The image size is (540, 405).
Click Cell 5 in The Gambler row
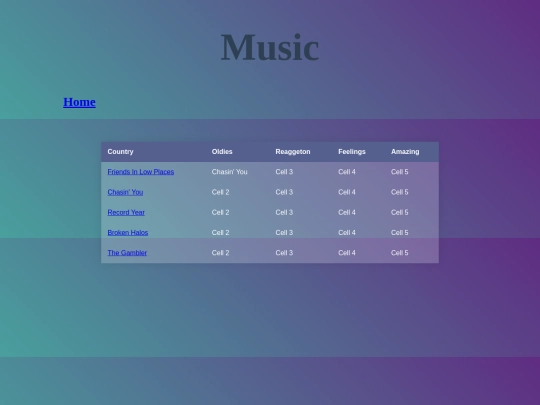click(399, 253)
